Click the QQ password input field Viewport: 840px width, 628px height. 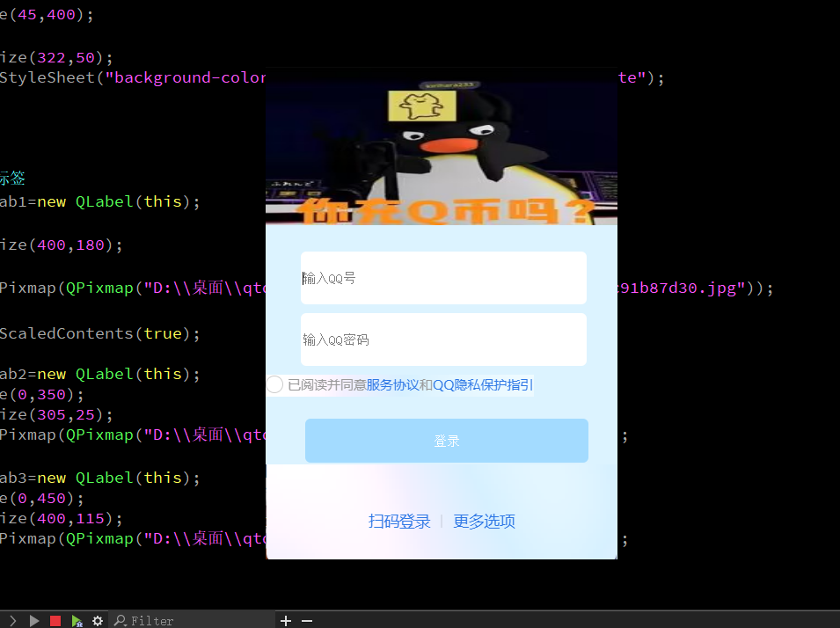pos(443,340)
